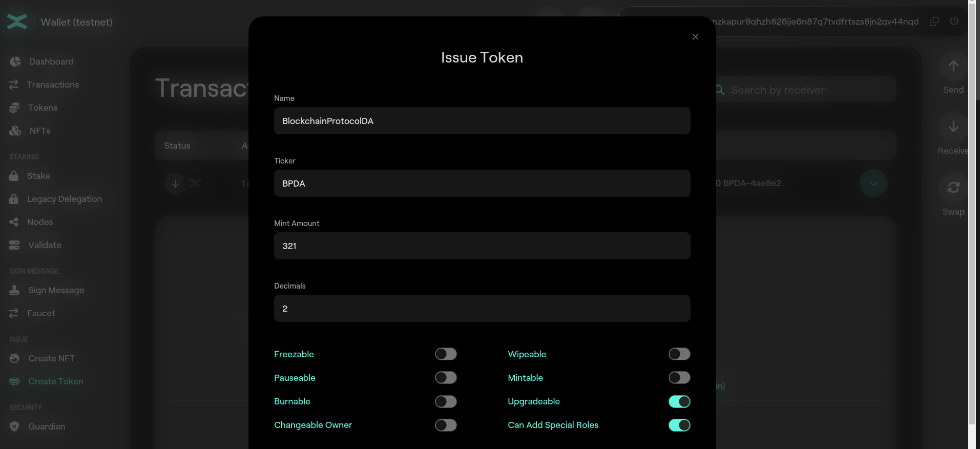
Task: Click the Upgradeable label
Action: coord(534,401)
